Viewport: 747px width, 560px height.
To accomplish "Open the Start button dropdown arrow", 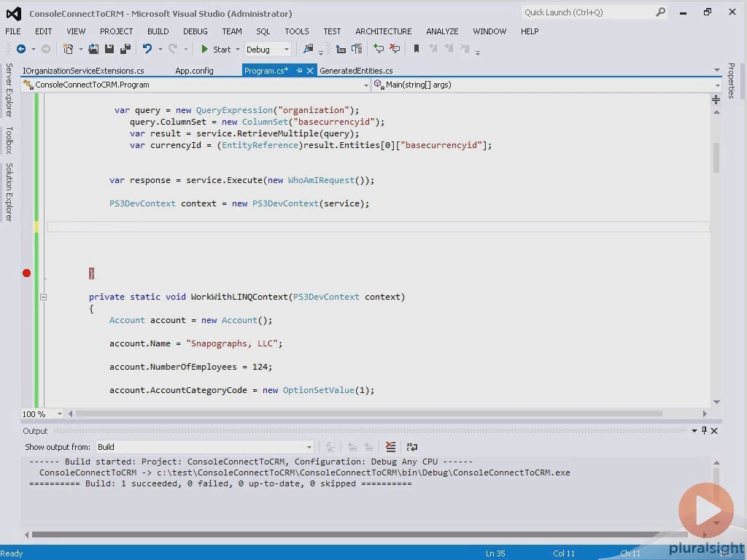I will pos(238,49).
